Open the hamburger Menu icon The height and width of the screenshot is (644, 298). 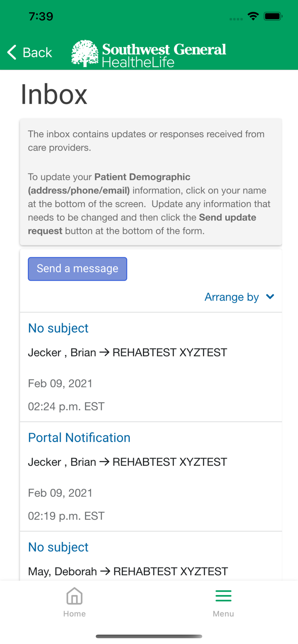coord(223,596)
